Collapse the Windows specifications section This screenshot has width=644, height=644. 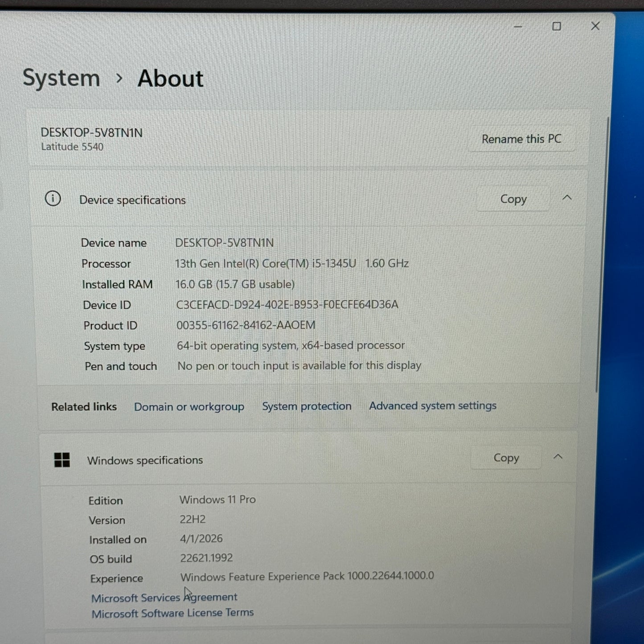(558, 457)
